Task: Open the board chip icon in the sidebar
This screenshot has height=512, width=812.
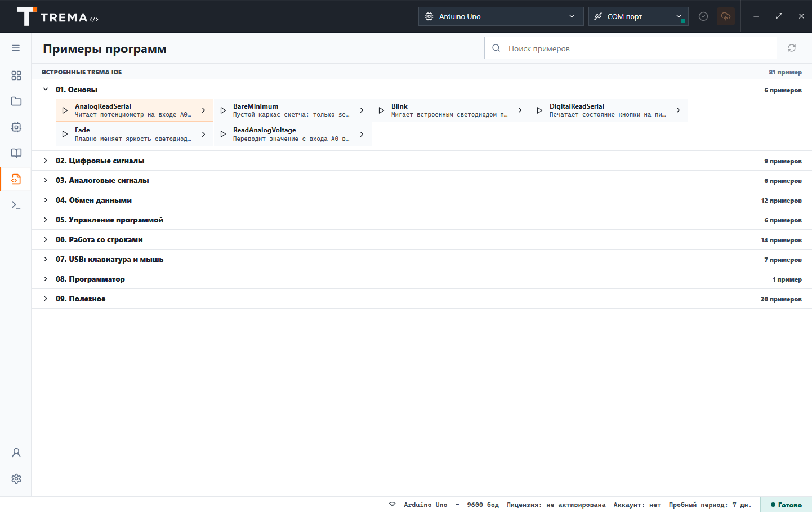Action: 16,127
